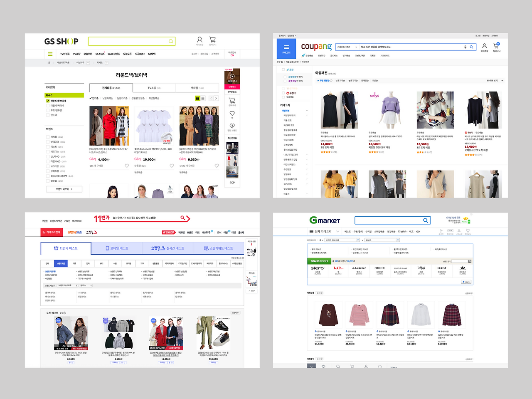Select the 전체상품 tab in GS SHOP
The width and height of the screenshot is (532, 399).
point(111,88)
